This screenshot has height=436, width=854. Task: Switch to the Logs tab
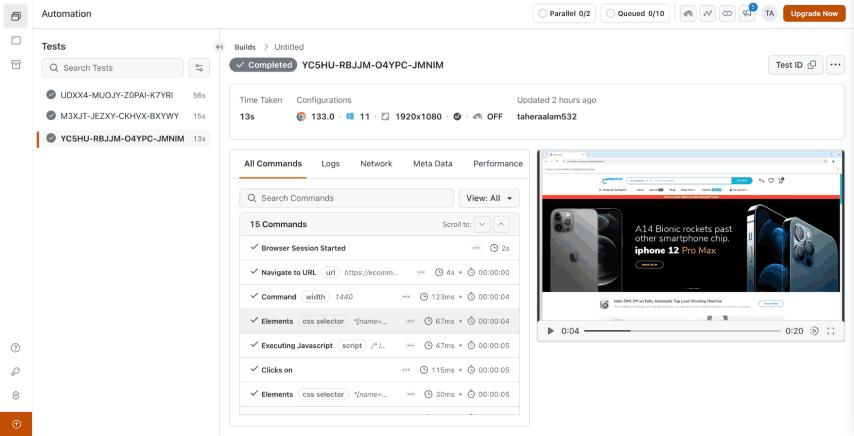tap(331, 164)
